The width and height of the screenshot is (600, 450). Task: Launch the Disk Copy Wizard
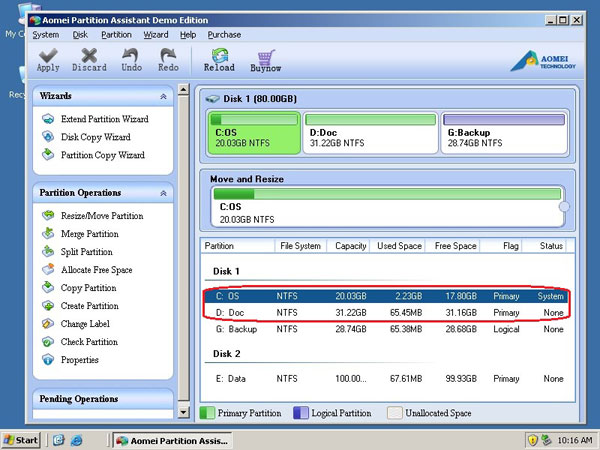(x=96, y=137)
